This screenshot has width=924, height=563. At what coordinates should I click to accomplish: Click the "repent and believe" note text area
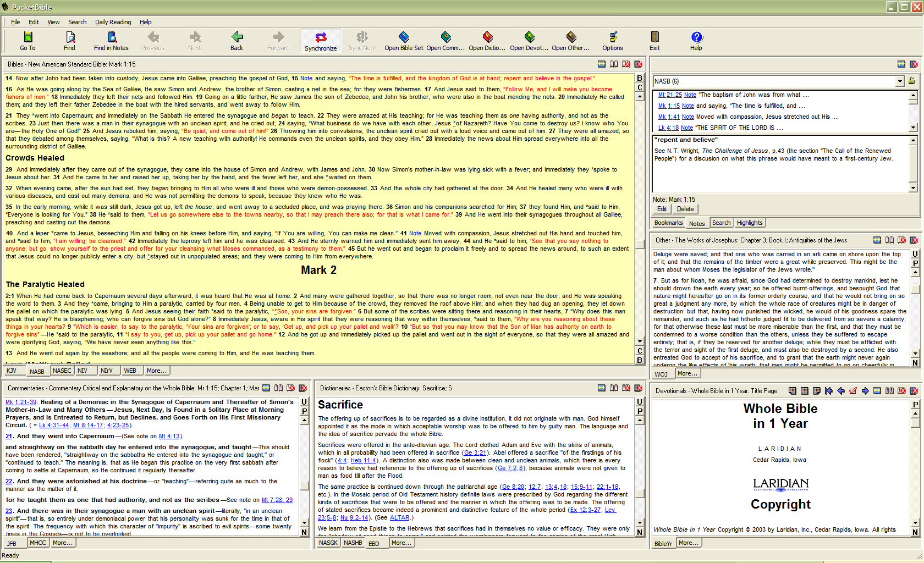(x=780, y=164)
